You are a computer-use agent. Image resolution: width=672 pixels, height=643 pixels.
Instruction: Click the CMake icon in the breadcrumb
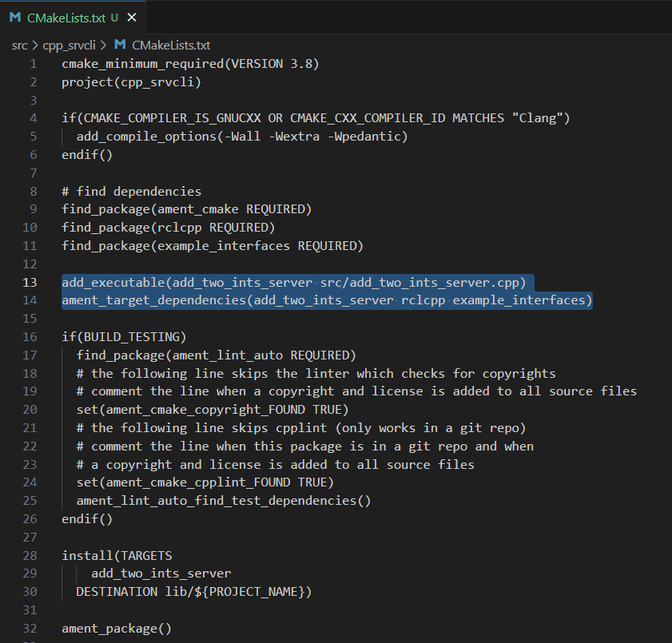121,45
